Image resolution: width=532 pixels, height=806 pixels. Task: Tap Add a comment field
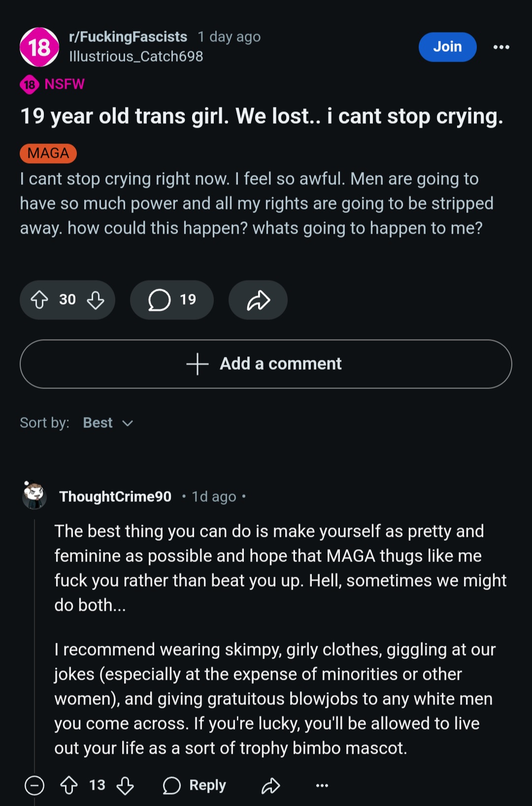pyautogui.click(x=266, y=364)
